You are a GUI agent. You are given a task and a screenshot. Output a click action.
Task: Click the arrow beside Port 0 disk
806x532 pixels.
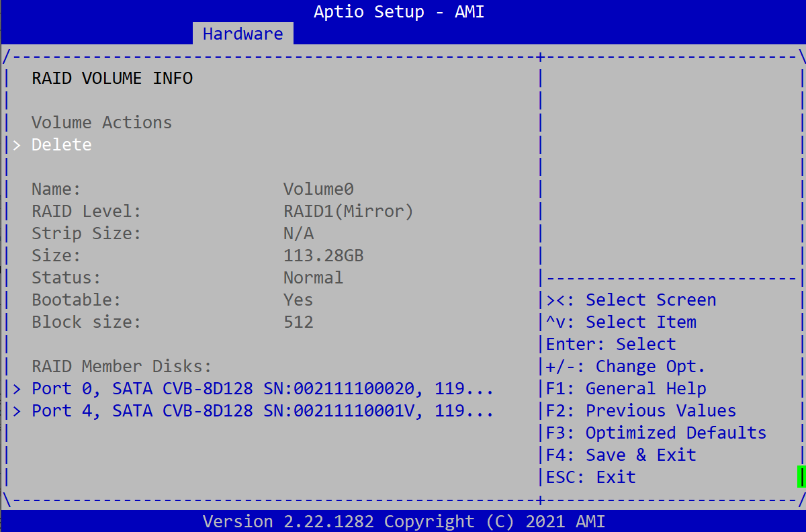[x=17, y=388]
